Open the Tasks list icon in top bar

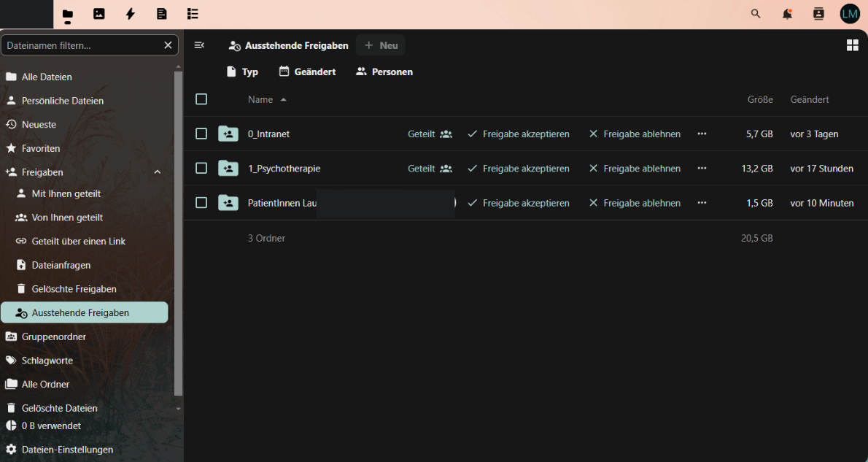pos(193,14)
